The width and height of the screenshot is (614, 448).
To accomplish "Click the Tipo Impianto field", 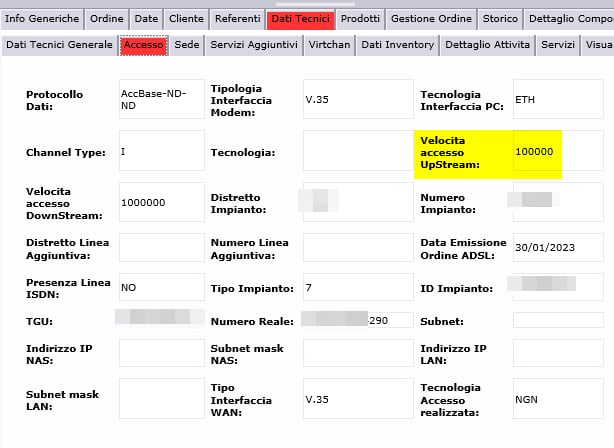I will [358, 287].
